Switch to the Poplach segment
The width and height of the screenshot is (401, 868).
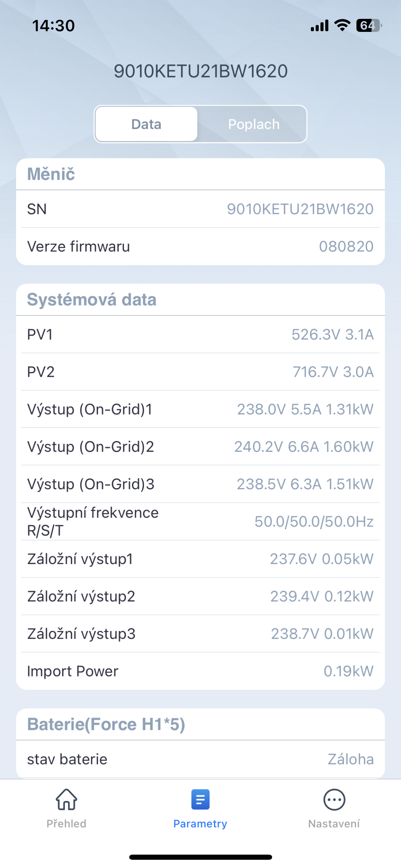click(x=254, y=124)
